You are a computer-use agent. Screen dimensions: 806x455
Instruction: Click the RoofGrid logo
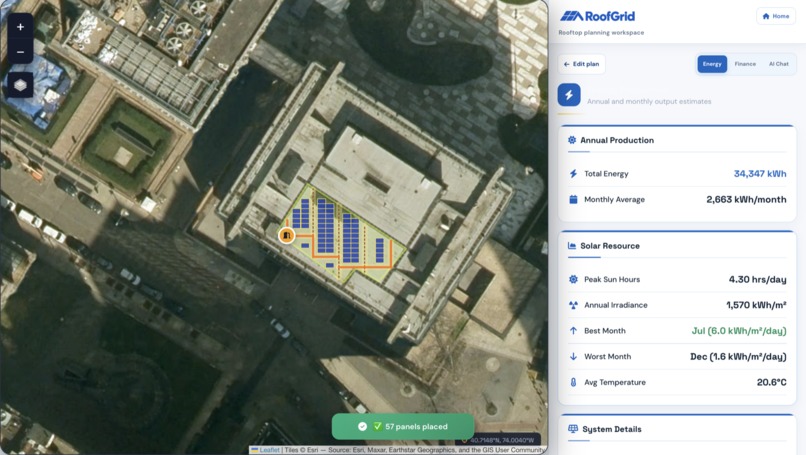point(597,16)
